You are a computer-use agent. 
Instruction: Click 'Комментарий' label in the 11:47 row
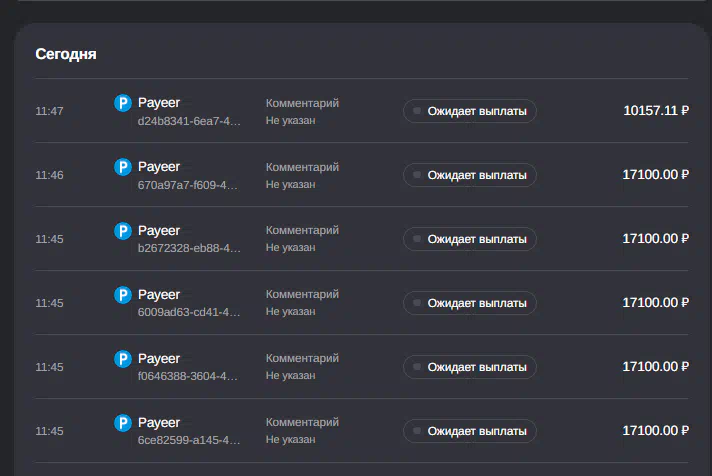coord(302,104)
